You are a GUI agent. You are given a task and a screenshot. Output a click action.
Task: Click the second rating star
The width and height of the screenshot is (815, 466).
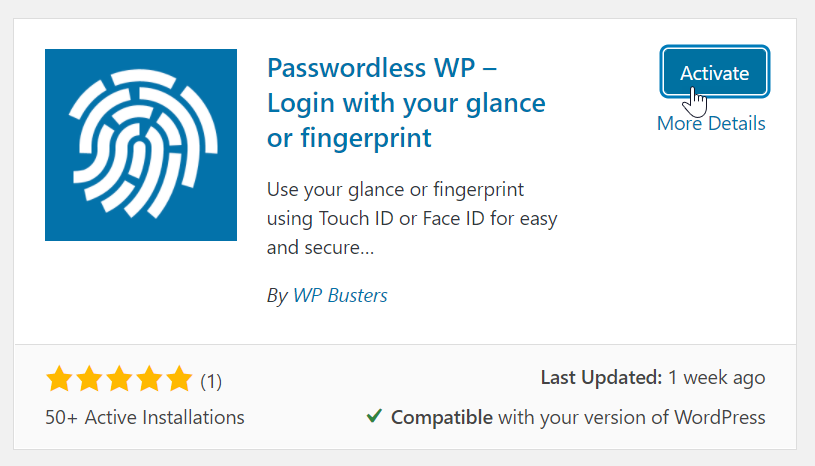click(89, 379)
